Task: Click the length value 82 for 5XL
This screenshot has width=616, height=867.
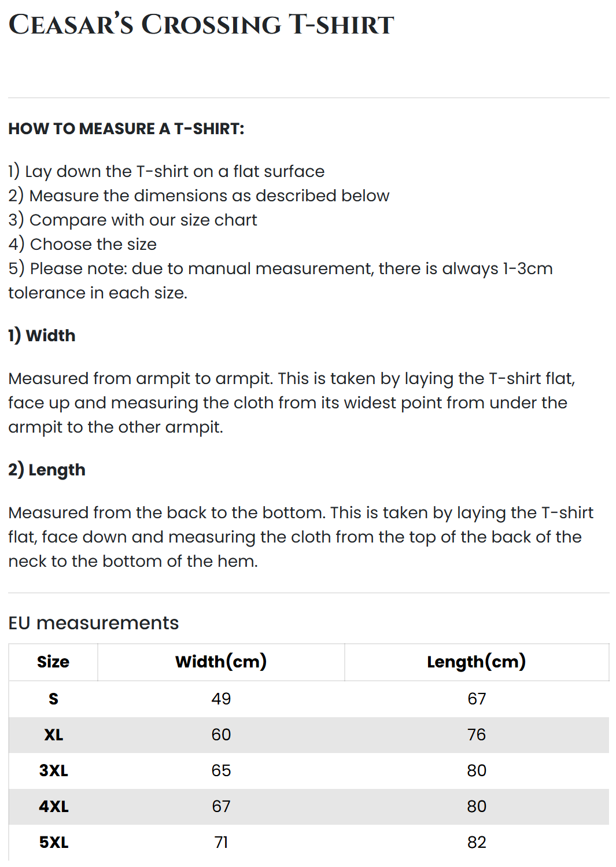Action: click(x=476, y=842)
